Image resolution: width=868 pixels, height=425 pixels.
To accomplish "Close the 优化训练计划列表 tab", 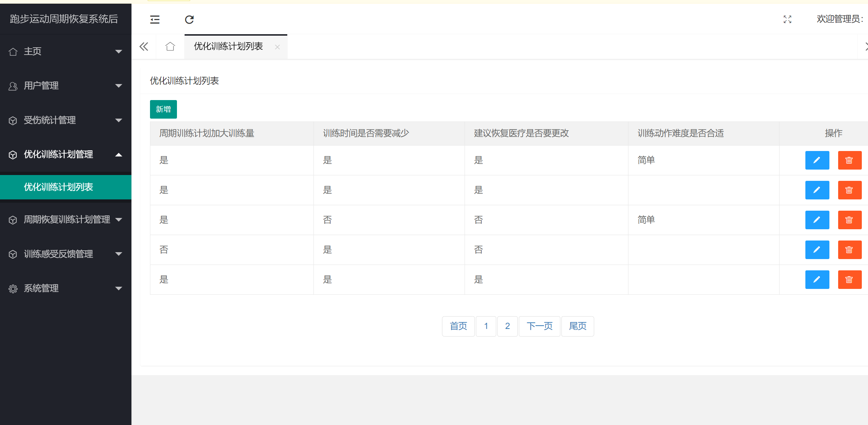I will tap(277, 47).
